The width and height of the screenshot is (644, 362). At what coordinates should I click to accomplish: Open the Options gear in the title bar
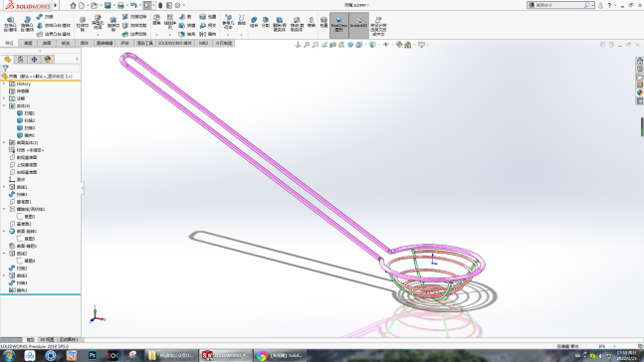coord(177,5)
